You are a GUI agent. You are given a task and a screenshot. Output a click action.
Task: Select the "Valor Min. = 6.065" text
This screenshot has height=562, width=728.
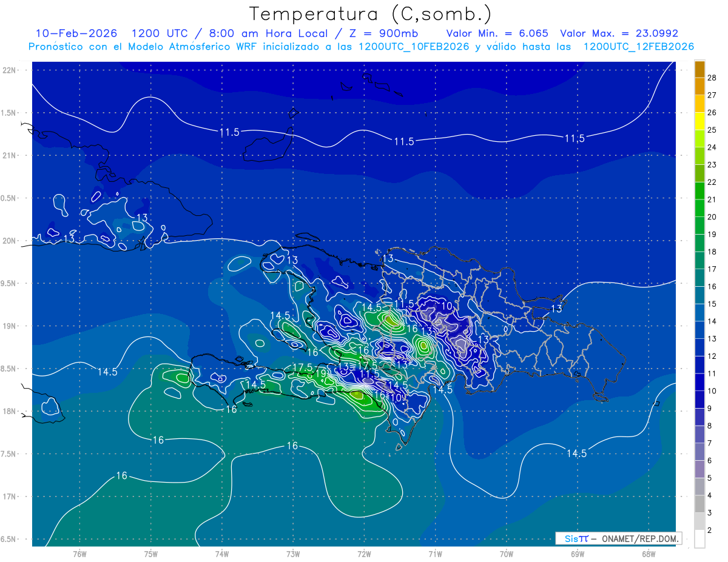click(x=498, y=33)
